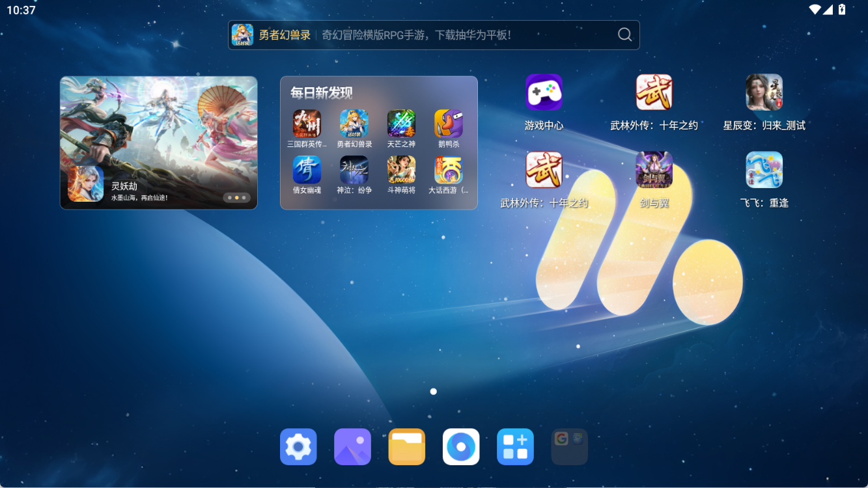
Task: Open 三国群英传 in the 每日新发现 widget
Action: coord(307,124)
